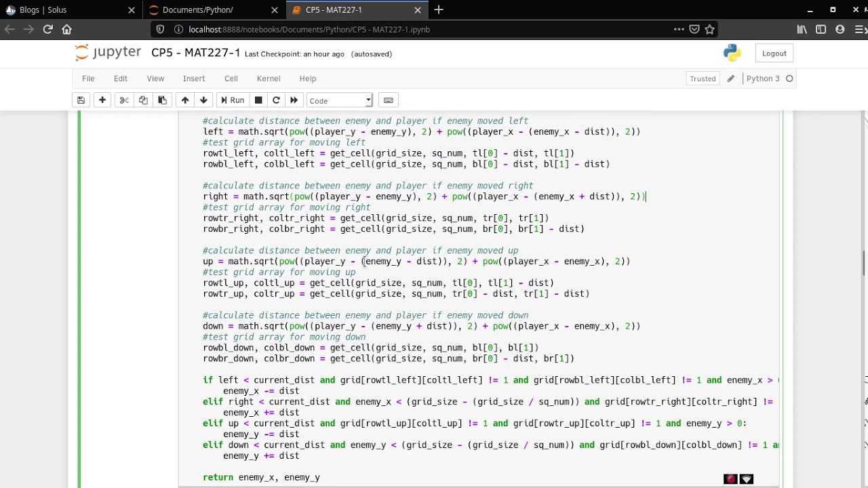Open the command palette keyboard icon
The height and width of the screenshot is (488, 868).
tap(389, 100)
